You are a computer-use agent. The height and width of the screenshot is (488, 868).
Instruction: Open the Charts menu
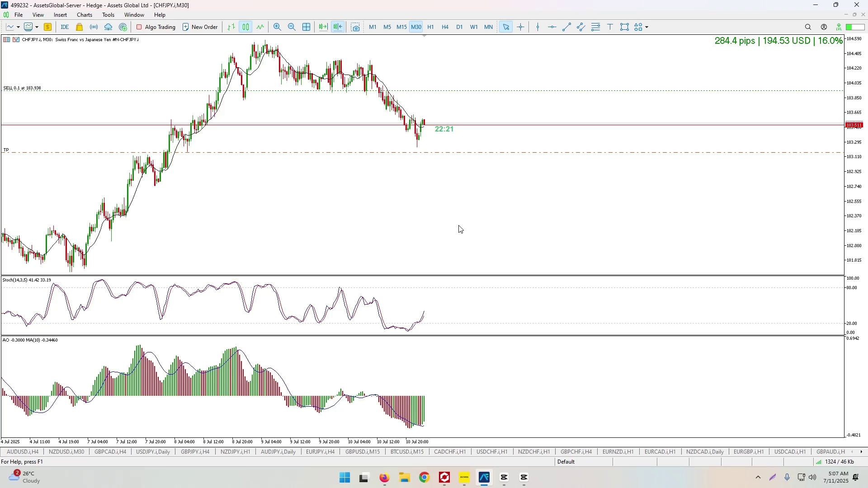click(85, 15)
